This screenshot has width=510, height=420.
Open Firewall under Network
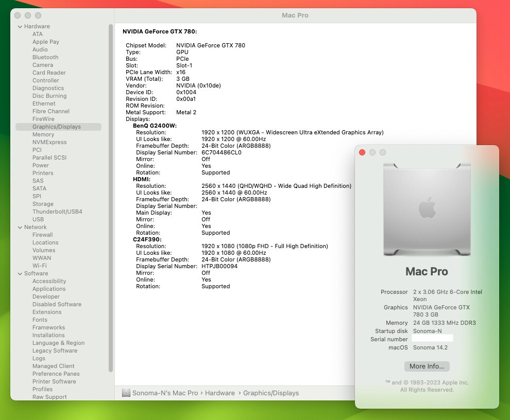43,235
